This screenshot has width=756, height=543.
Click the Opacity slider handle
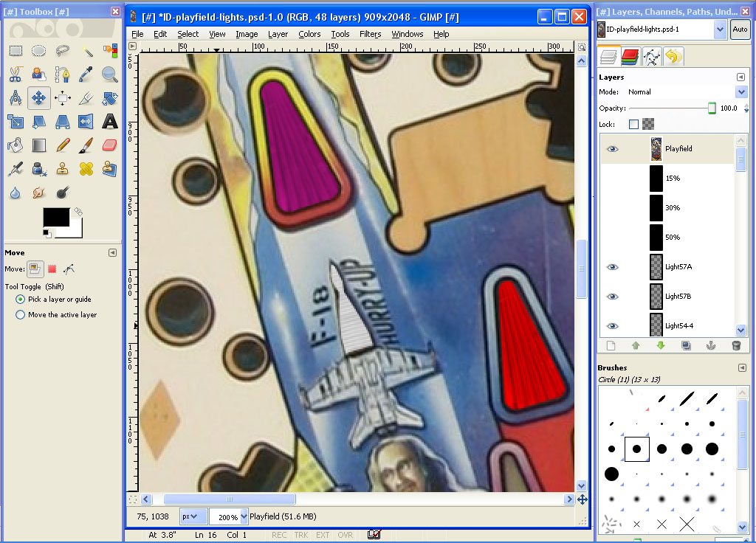click(712, 108)
